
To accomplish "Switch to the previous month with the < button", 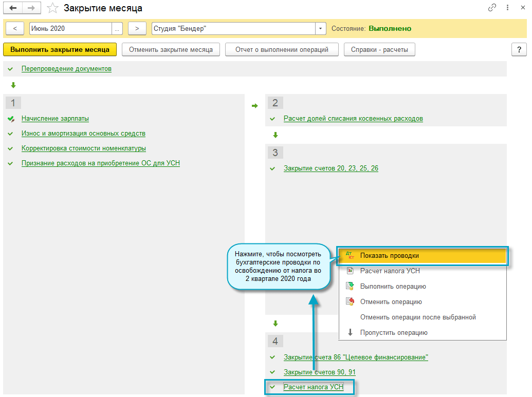I will 15,28.
